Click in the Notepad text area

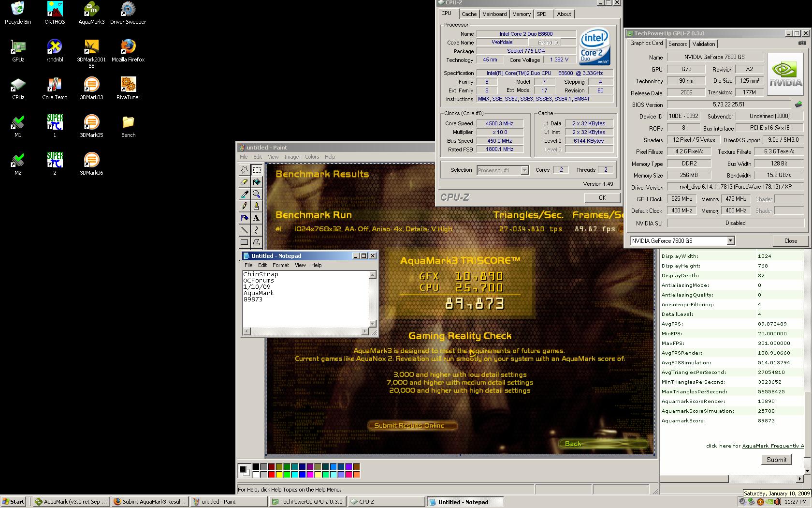pyautogui.click(x=305, y=299)
